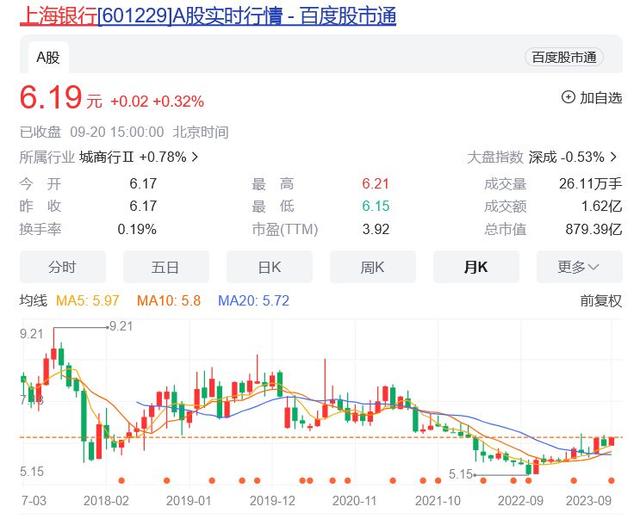Image resolution: width=640 pixels, height=519 pixels.
Task: Click the 最低 value 6.15
Action: pos(376,206)
